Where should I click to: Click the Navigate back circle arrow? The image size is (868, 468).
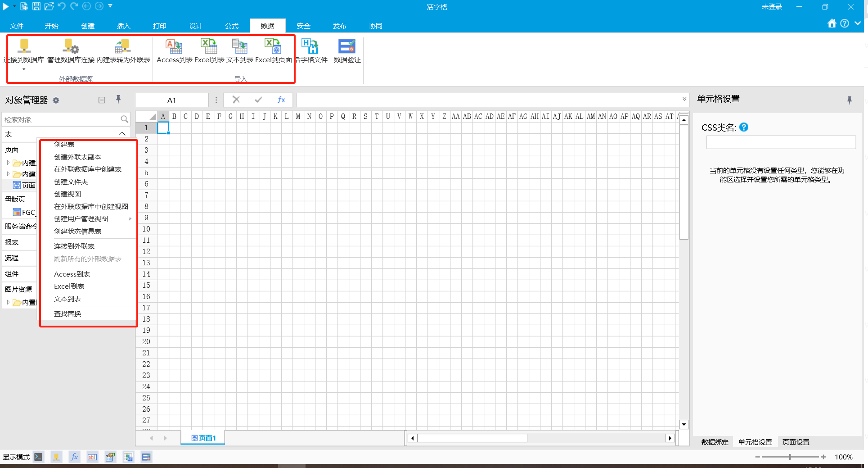86,6
